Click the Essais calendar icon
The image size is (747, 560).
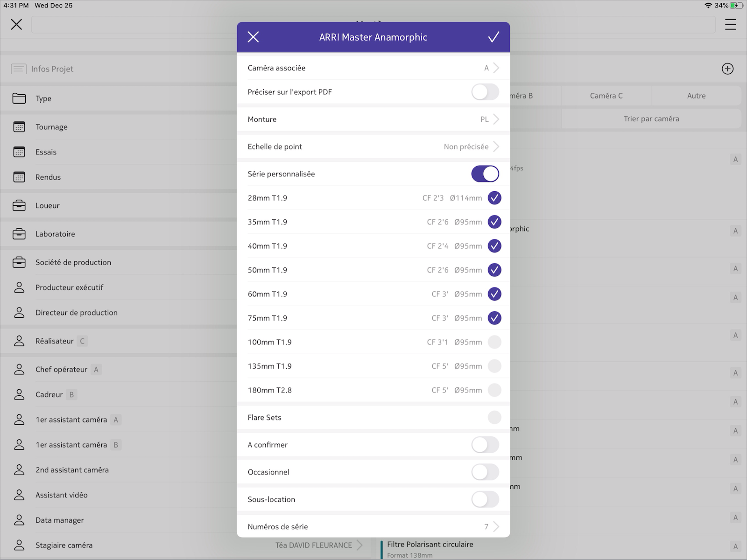[19, 152]
